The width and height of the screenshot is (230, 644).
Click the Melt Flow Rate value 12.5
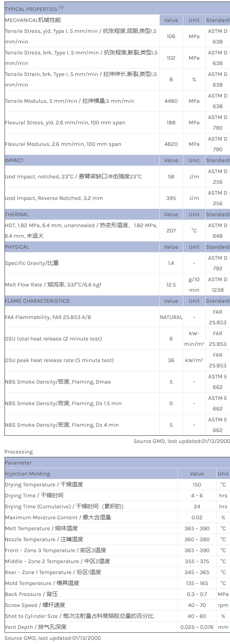tap(171, 285)
